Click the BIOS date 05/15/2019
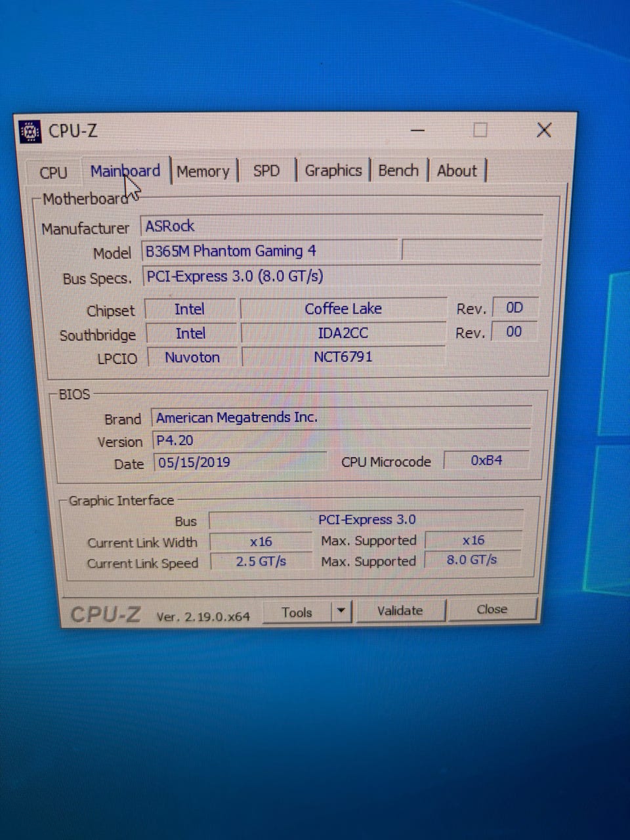This screenshot has width=630, height=840. [240, 462]
